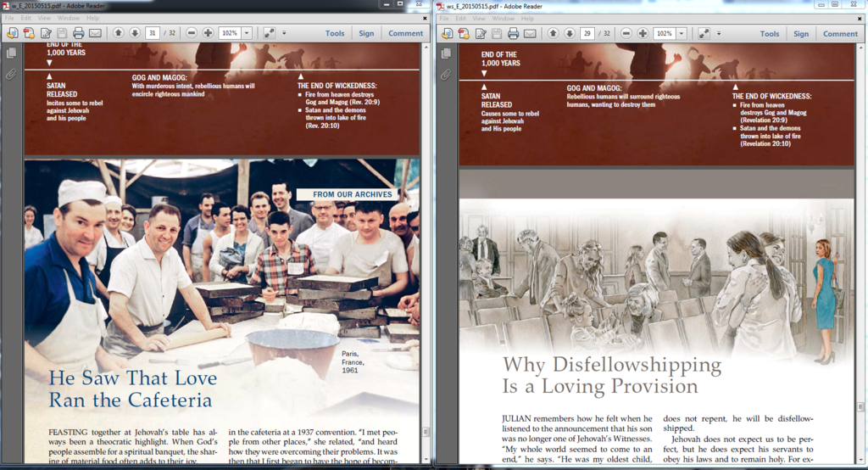Open Sign pane in left window
This screenshot has width=868, height=470.
click(x=366, y=33)
